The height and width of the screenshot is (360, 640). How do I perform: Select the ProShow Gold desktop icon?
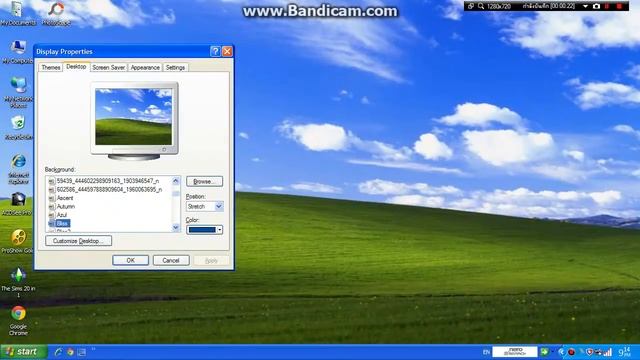18,242
